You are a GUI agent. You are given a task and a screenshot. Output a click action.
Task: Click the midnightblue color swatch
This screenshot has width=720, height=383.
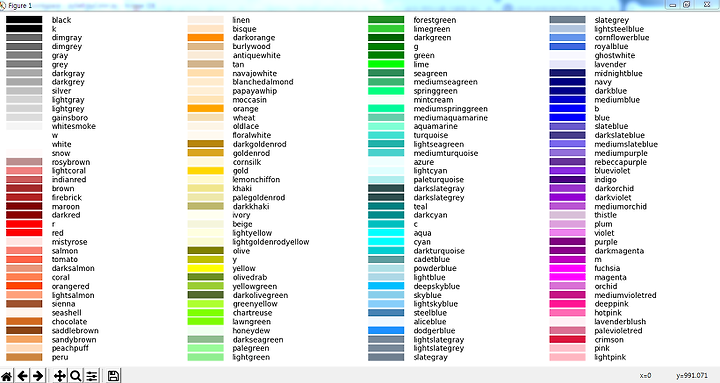click(567, 73)
